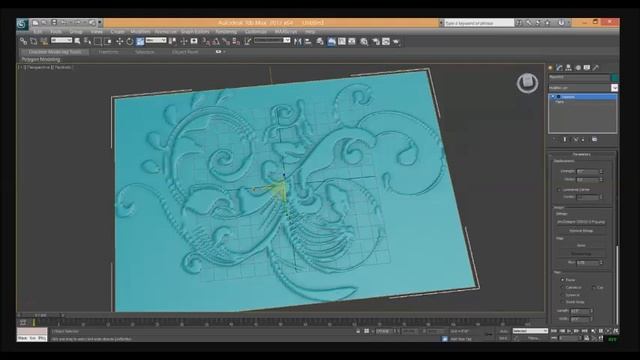The width and height of the screenshot is (640, 360).
Task: Adjust the Blur spinner arrows
Action: tap(601, 262)
